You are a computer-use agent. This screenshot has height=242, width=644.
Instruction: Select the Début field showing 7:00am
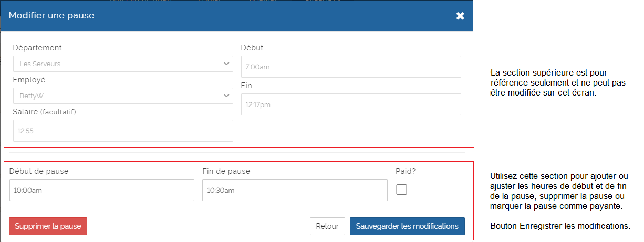[350, 67]
